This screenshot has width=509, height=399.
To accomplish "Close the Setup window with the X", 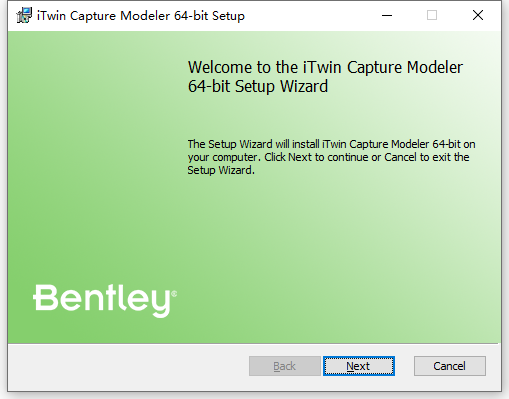I will coord(478,15).
